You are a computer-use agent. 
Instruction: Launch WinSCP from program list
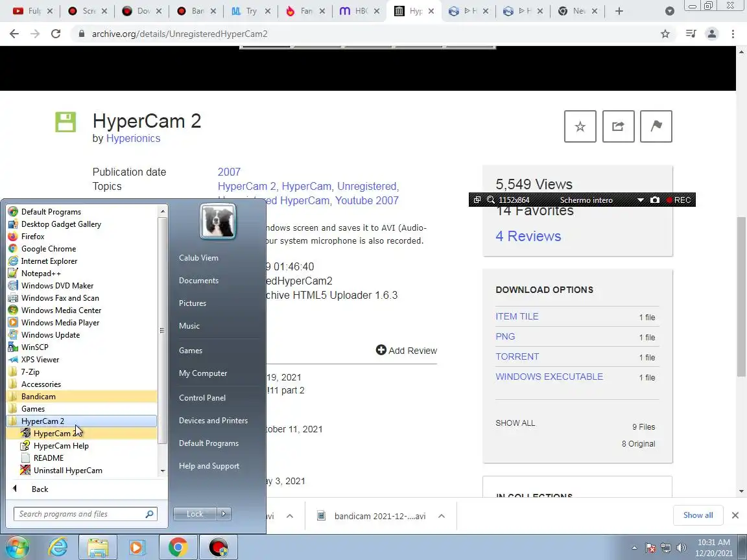pos(34,347)
